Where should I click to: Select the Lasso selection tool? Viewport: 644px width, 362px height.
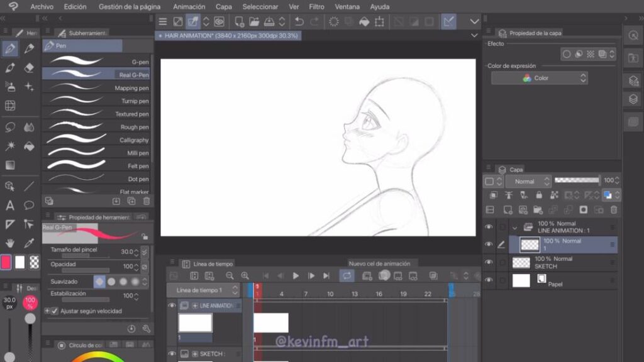point(10,127)
